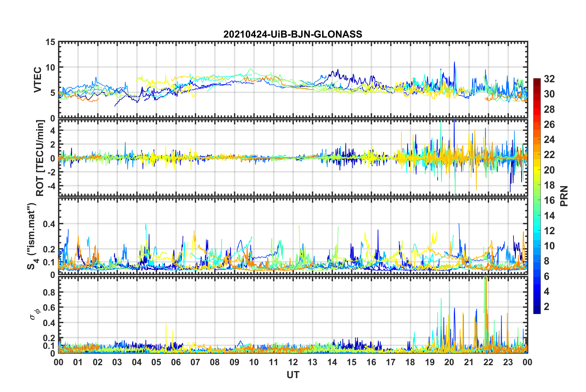
Task: Click the 19 hour tick on the UT axis
Action: (x=430, y=362)
